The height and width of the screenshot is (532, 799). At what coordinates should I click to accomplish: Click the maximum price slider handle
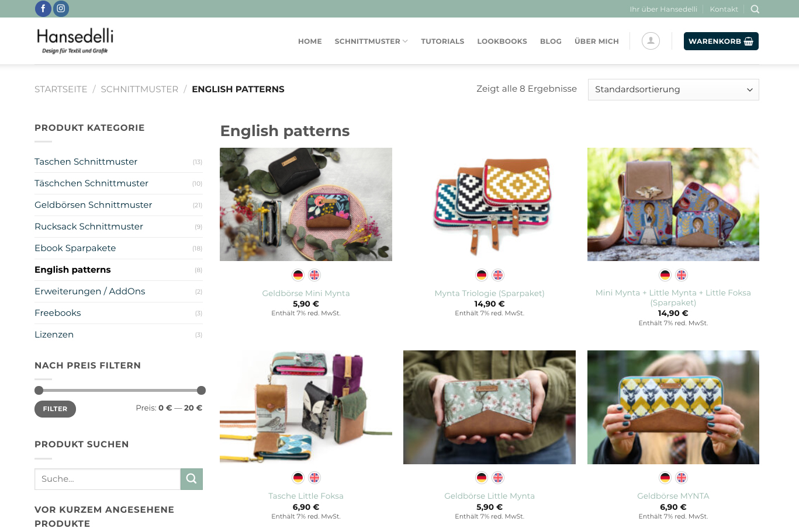pyautogui.click(x=201, y=391)
